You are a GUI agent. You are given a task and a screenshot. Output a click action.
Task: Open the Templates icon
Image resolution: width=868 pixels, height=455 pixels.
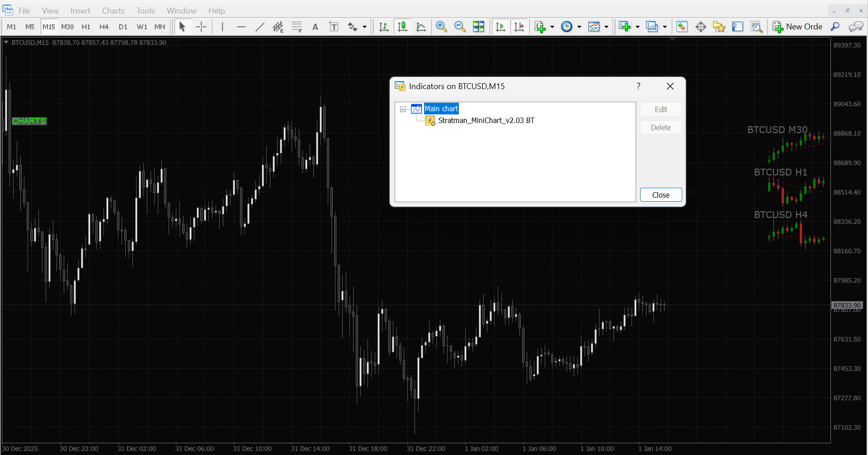click(x=594, y=27)
